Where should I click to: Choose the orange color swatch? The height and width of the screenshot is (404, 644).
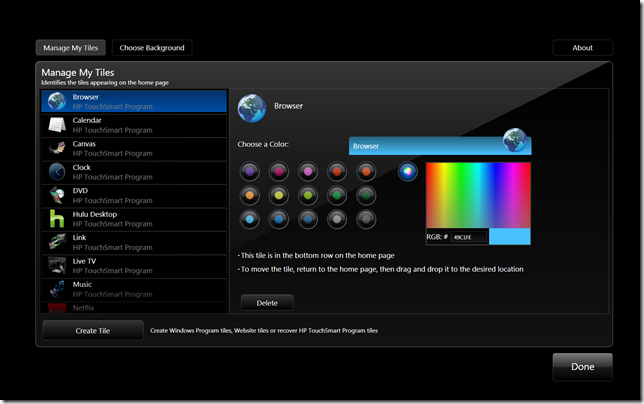pyautogui.click(x=250, y=195)
